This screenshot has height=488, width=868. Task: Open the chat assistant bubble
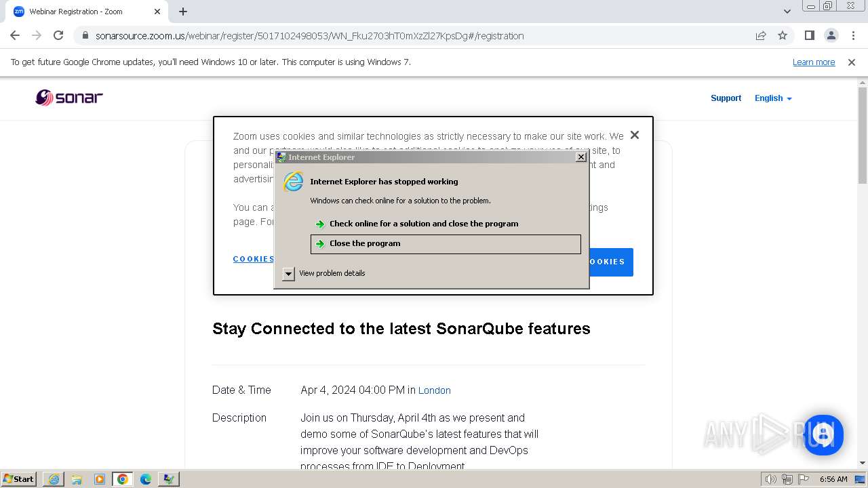(823, 434)
